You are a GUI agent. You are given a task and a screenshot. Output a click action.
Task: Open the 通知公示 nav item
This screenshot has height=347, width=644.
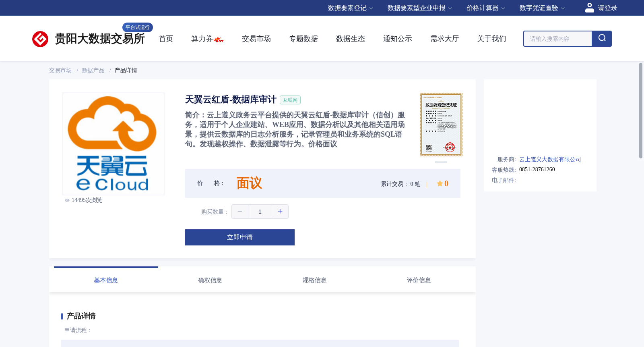398,39
